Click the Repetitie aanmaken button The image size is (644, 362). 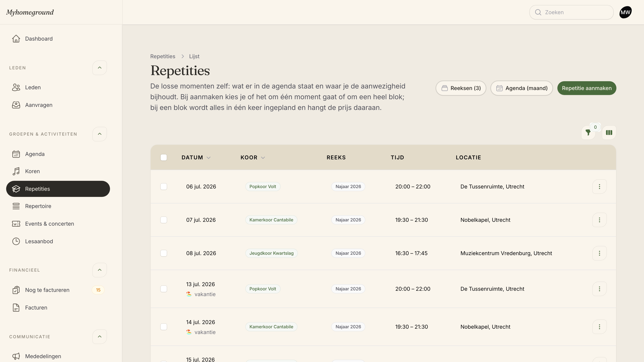586,88
